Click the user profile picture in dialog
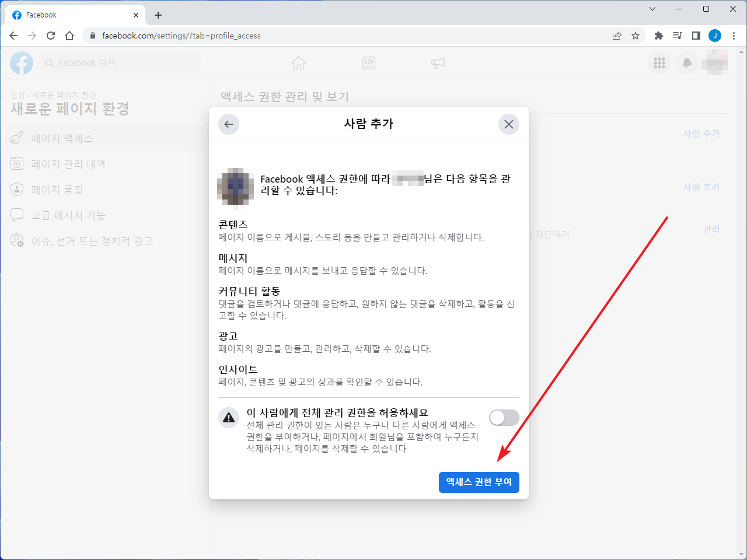 (236, 186)
